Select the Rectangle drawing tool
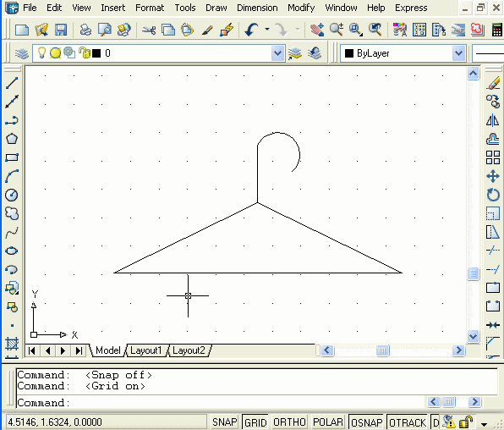Image resolution: width=504 pixels, height=430 pixels. point(12,157)
